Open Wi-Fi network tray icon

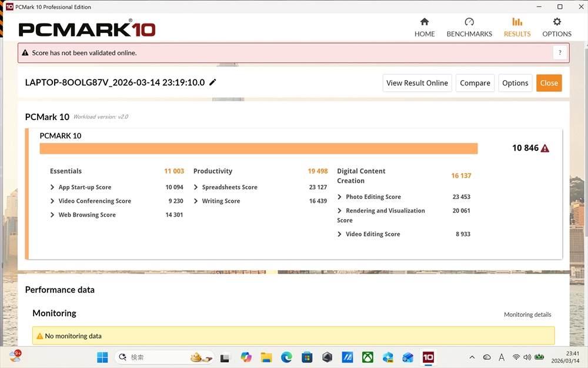[516, 357]
